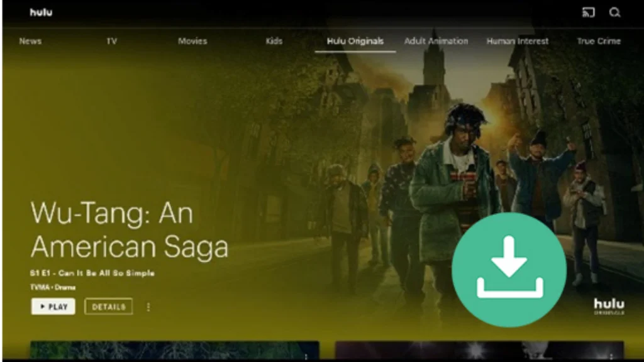644x362 pixels.
Task: Select the Hulu Originals tab
Action: (355, 41)
